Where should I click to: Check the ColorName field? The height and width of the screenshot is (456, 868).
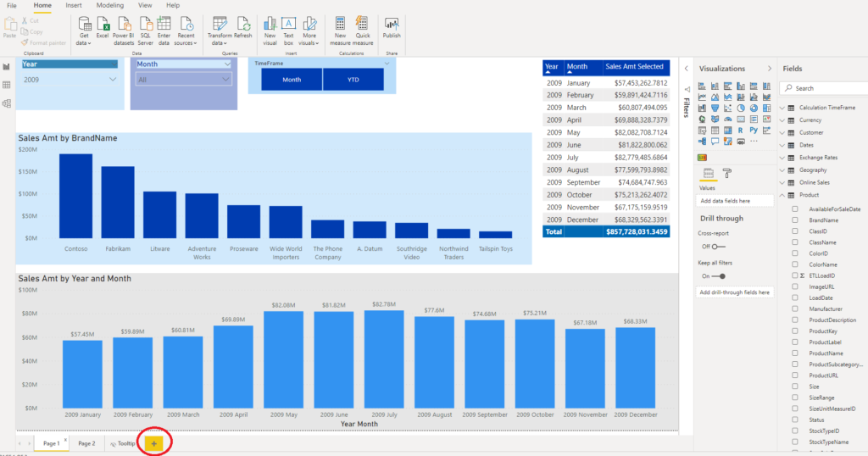pos(795,264)
